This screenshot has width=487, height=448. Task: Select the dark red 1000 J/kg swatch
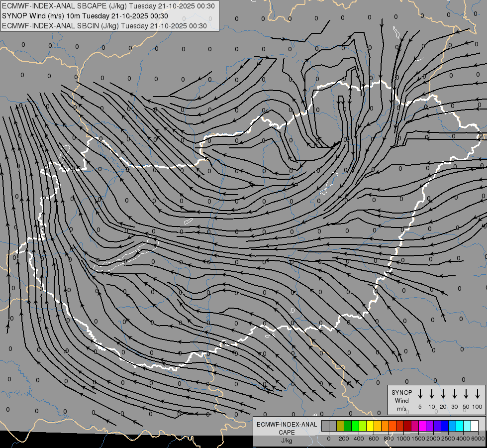click(x=408, y=426)
